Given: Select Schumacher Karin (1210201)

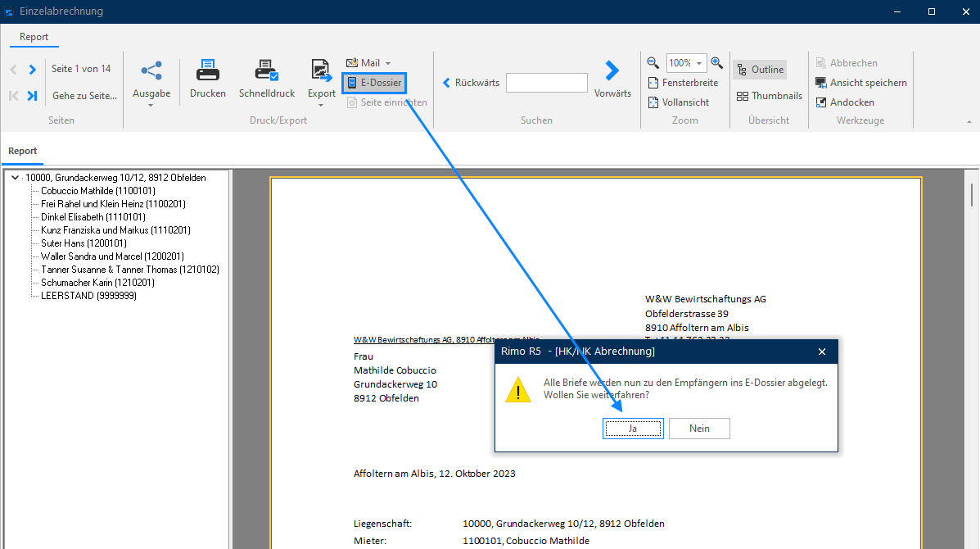Looking at the screenshot, I should point(97,283).
